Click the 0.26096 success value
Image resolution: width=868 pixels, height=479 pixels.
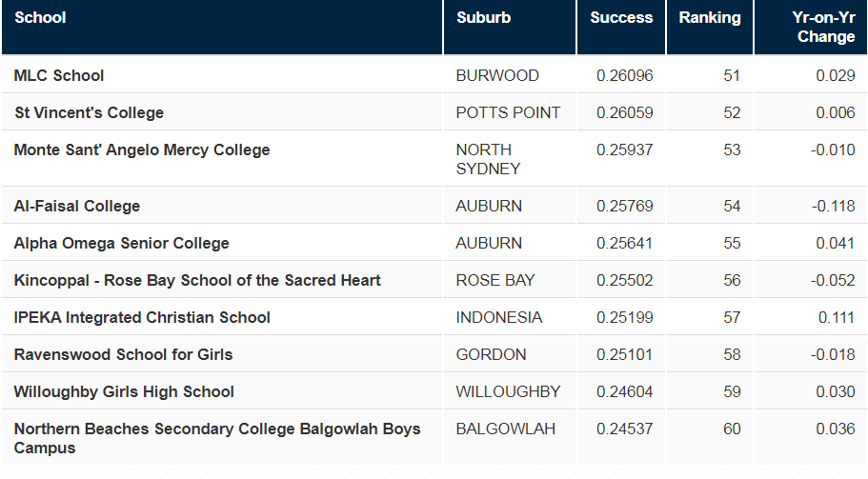point(624,75)
